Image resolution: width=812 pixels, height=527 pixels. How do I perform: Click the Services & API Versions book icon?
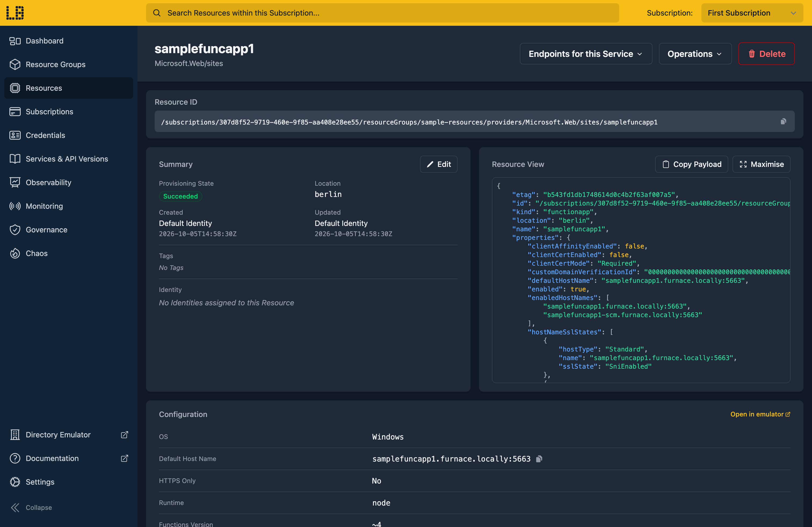[15, 159]
